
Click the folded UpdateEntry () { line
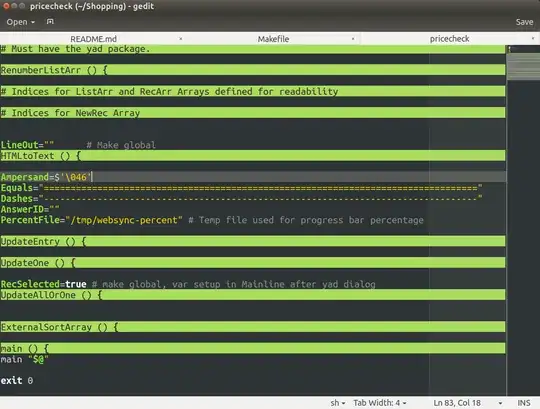(x=253, y=241)
